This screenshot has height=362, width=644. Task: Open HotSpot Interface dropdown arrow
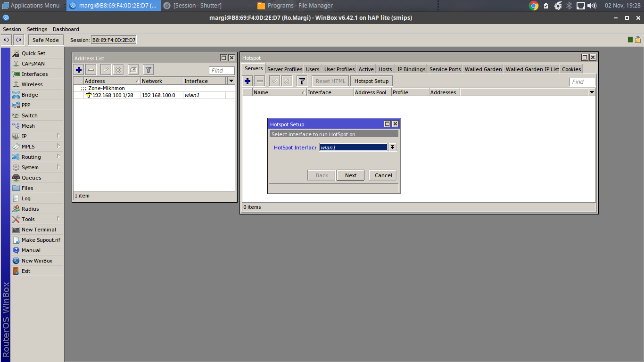click(x=392, y=147)
